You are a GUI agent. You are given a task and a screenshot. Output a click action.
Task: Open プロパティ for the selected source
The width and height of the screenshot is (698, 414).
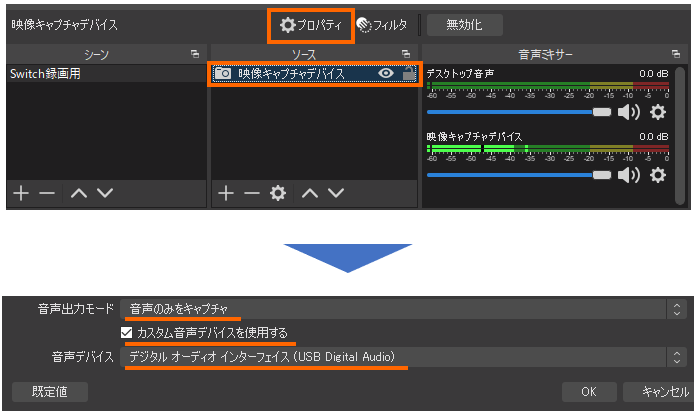coord(311,25)
